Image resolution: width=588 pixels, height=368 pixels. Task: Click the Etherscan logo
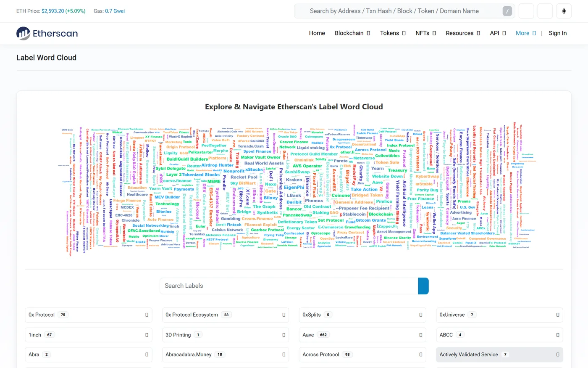(x=47, y=33)
